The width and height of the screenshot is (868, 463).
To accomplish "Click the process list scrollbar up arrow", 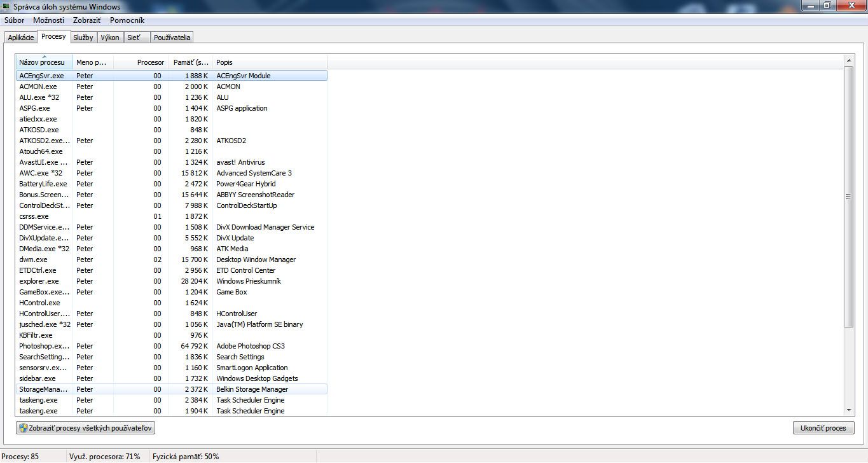I will pos(849,60).
